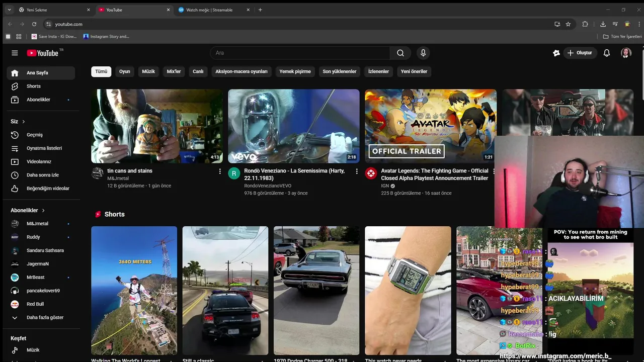Click the Ara search field
Screen dimensions: 644x362
tap(300, 53)
